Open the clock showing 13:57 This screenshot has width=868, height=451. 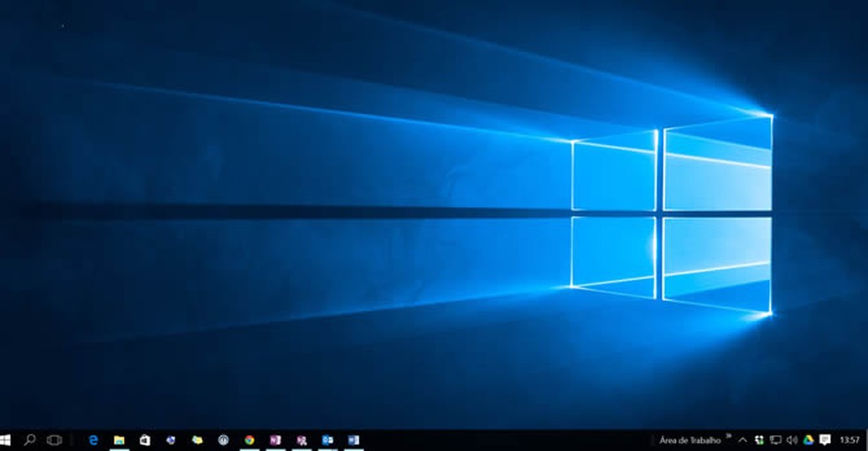849,440
